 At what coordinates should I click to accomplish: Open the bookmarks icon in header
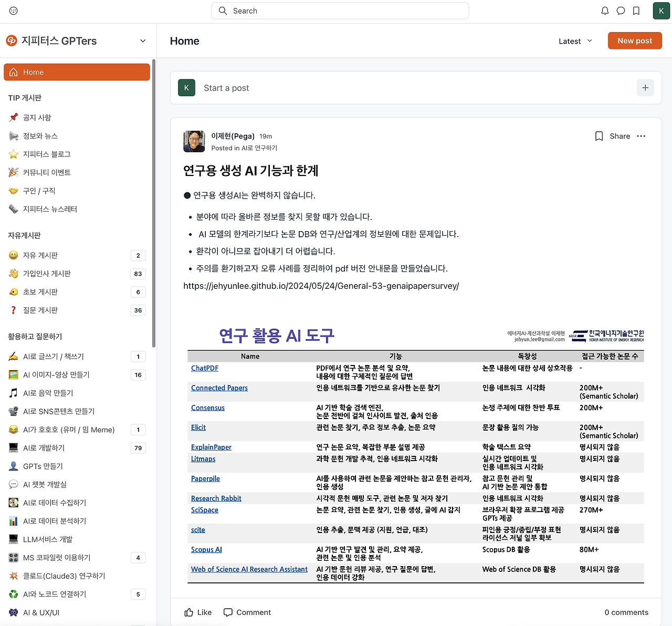click(636, 11)
